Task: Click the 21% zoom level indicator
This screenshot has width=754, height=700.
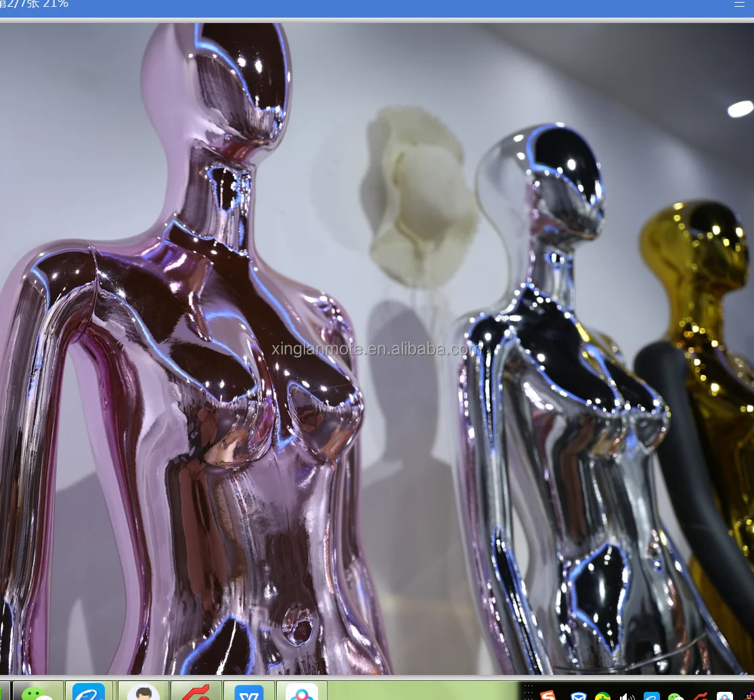Action: 53,5
